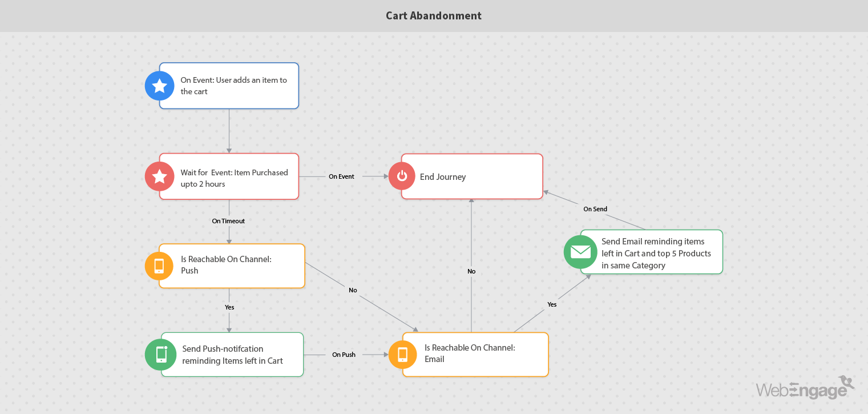Click the Cart Abandonment title bar
Image resolution: width=868 pixels, height=414 pixels.
(434, 15)
